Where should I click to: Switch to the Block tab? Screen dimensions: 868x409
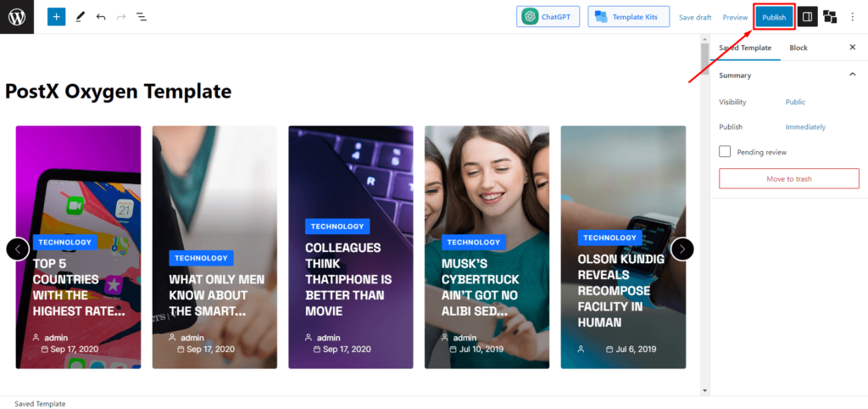[x=798, y=48]
